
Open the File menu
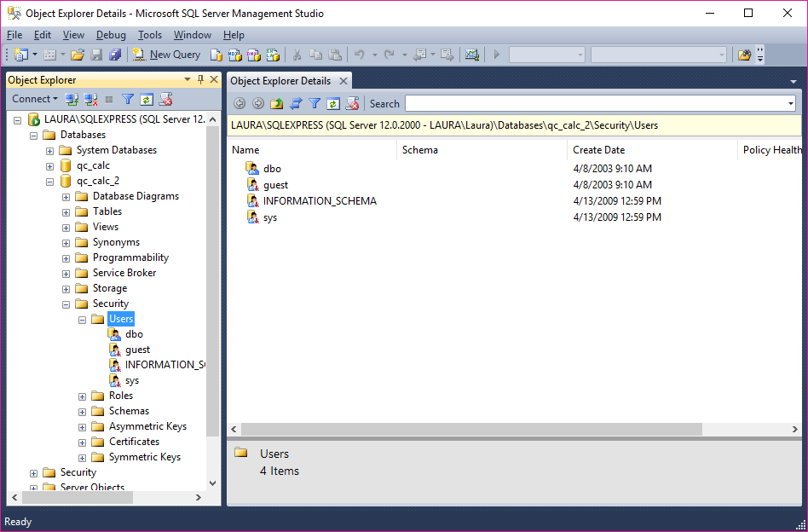pyautogui.click(x=14, y=35)
